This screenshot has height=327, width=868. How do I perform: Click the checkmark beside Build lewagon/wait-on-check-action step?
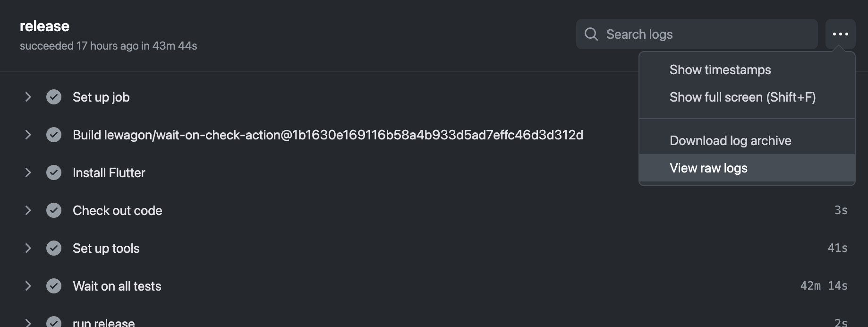coord(54,135)
